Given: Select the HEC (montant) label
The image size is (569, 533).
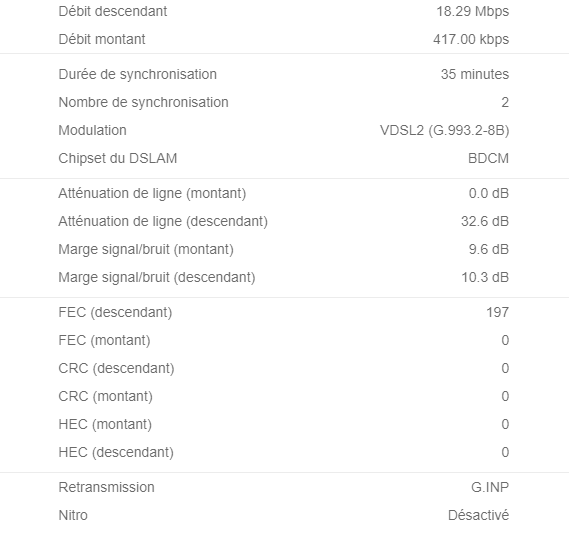Looking at the screenshot, I should (x=105, y=424).
